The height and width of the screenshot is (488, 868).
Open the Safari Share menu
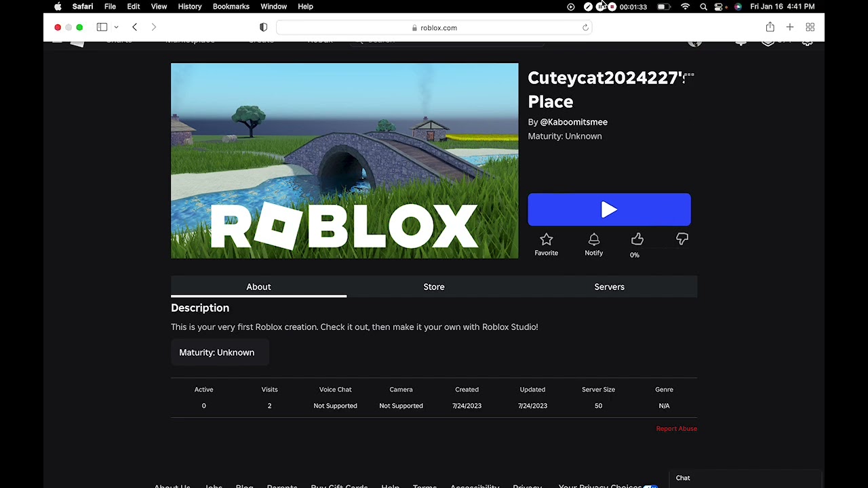(770, 27)
